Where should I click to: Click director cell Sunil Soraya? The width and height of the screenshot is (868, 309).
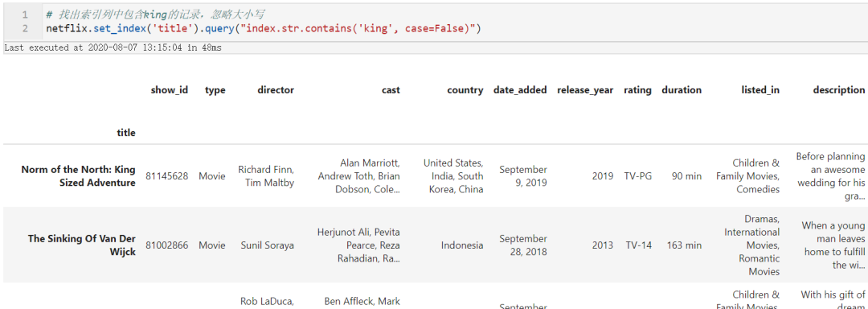click(268, 245)
